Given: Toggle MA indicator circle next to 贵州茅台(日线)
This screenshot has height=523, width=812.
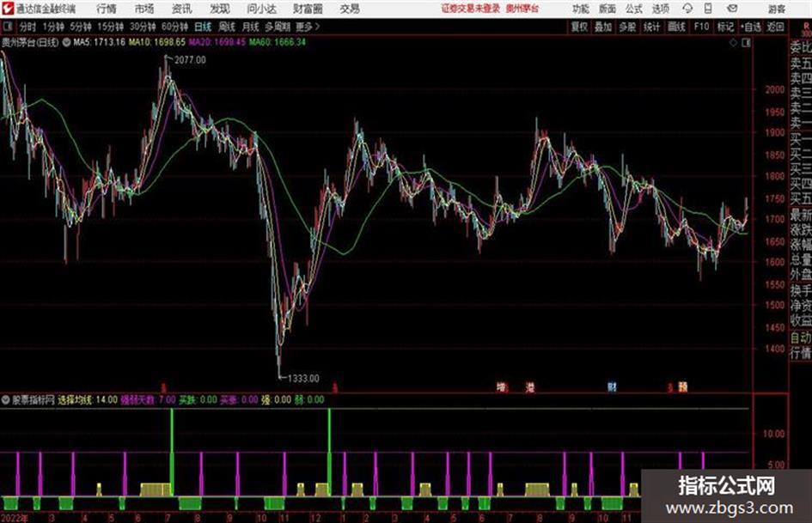Looking at the screenshot, I should pyautogui.click(x=66, y=42).
